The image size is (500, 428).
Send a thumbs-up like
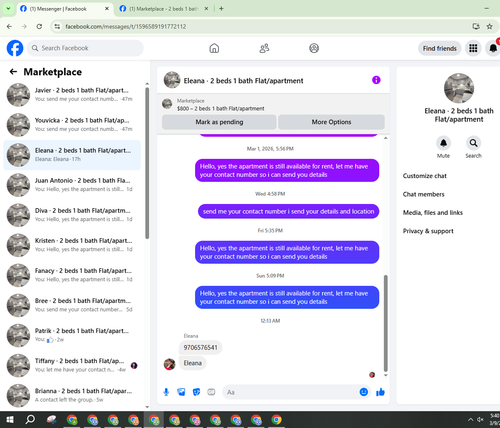click(x=380, y=392)
